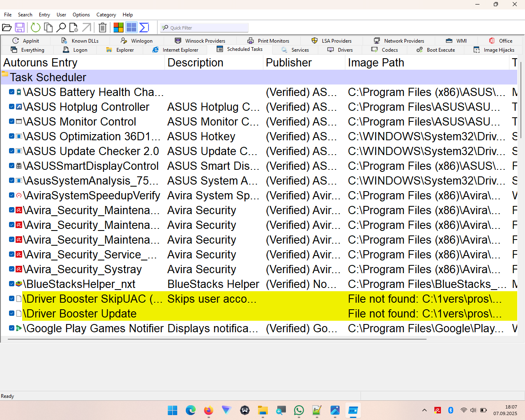This screenshot has width=525, height=420.
Task: Toggle the Hide Windows entries icon
Action: tap(131, 27)
